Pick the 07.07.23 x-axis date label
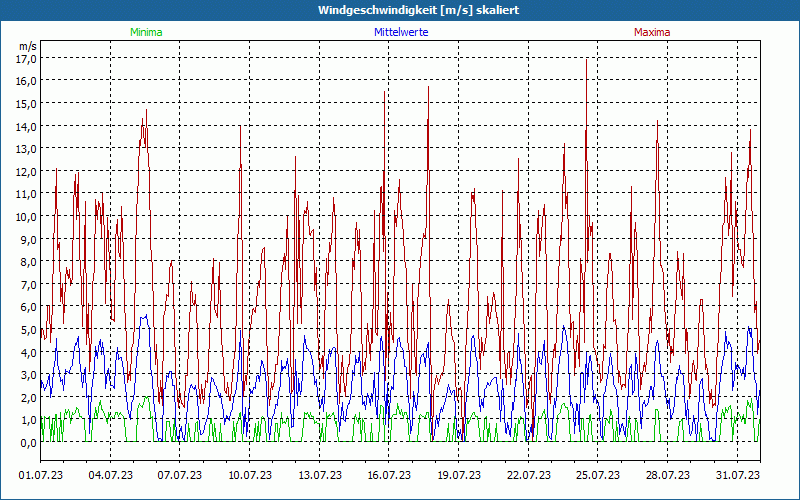The image size is (800, 500). click(181, 475)
